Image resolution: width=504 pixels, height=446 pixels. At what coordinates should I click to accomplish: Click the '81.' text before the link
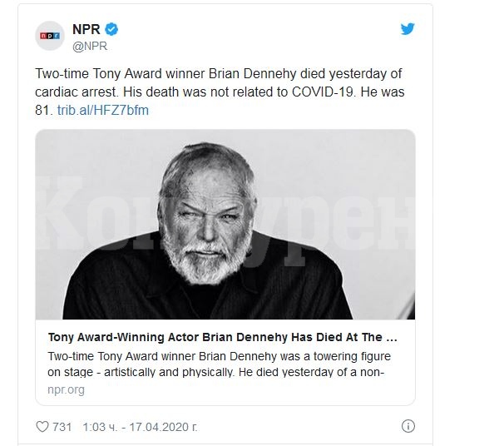tap(44, 110)
